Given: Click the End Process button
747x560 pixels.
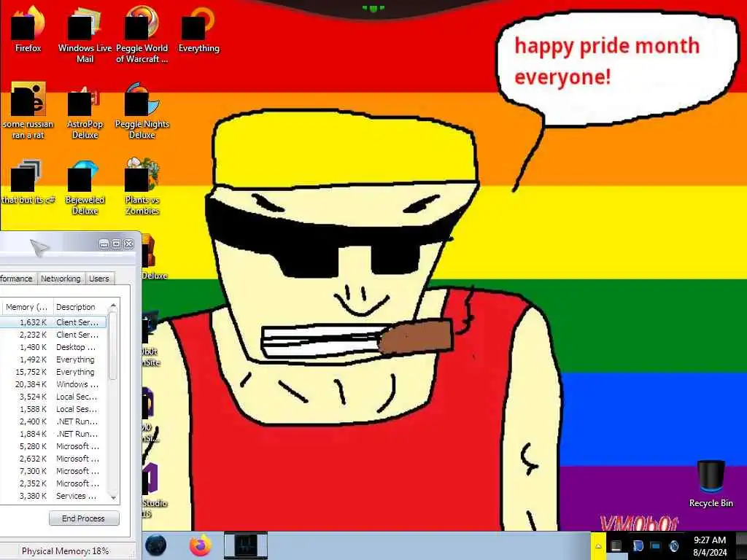Looking at the screenshot, I should (x=84, y=518).
